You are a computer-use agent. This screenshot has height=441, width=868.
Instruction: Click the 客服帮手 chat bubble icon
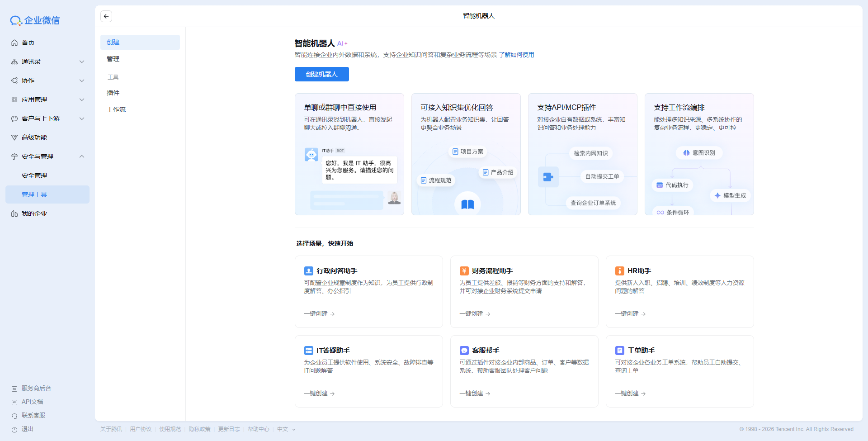tap(464, 351)
